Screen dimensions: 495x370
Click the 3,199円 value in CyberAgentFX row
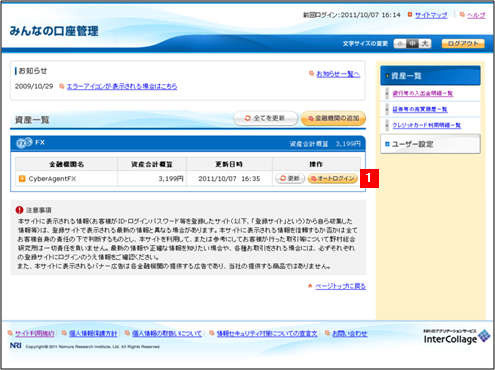tap(171, 179)
